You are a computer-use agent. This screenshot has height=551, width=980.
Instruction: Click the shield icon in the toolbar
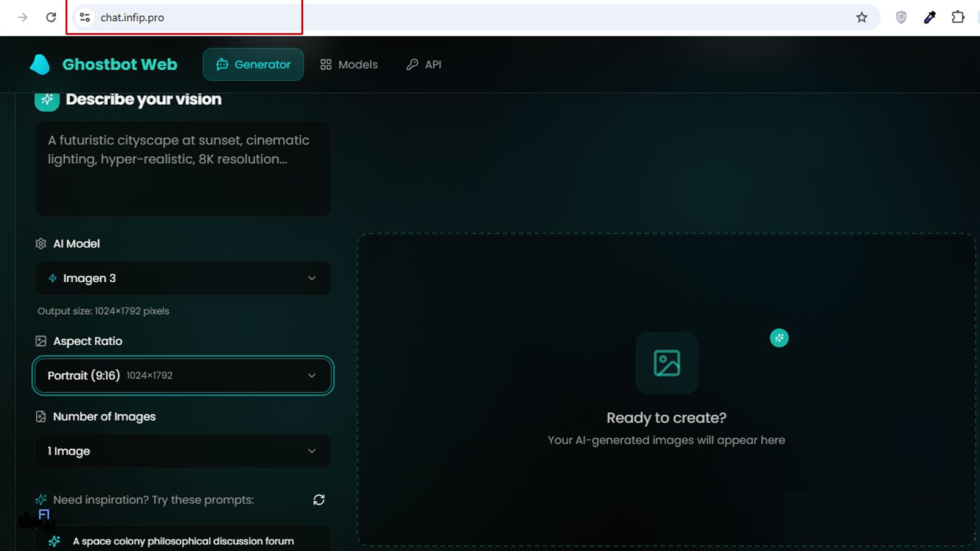tap(900, 17)
